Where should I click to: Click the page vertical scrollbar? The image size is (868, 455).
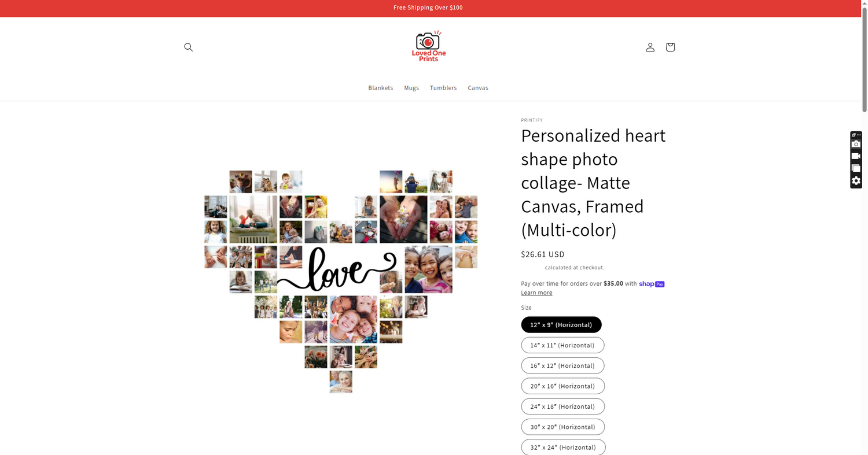[x=864, y=58]
